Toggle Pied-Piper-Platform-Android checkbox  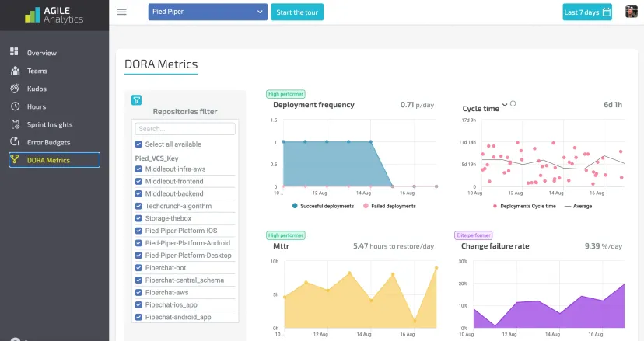click(x=138, y=243)
